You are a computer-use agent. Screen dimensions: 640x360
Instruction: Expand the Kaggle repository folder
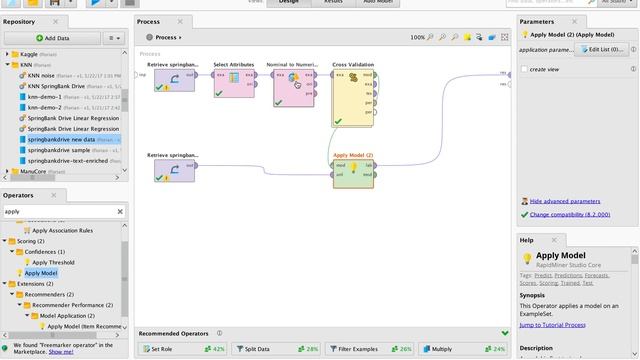point(7,54)
